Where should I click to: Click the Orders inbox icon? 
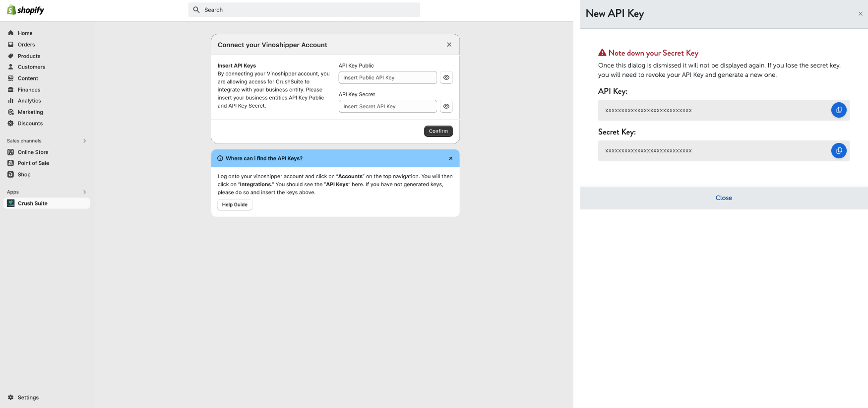[11, 45]
